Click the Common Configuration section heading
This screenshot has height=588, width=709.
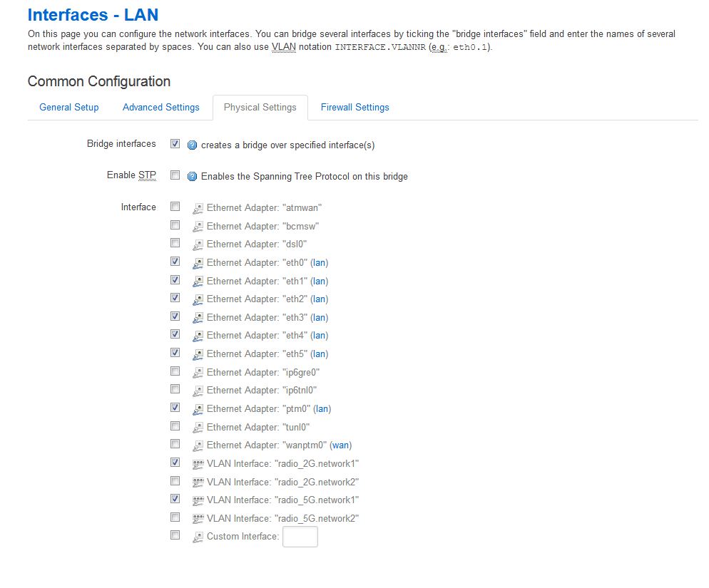pyautogui.click(x=99, y=81)
